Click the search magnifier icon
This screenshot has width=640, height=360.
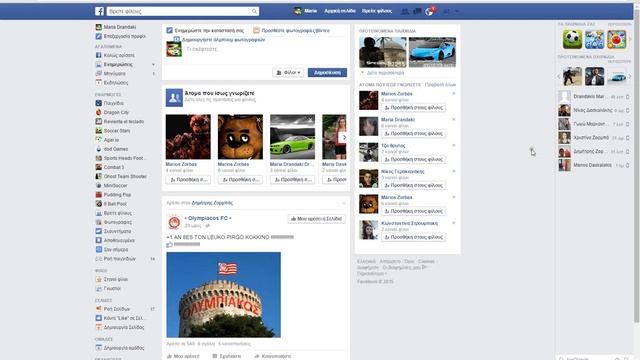(254, 11)
